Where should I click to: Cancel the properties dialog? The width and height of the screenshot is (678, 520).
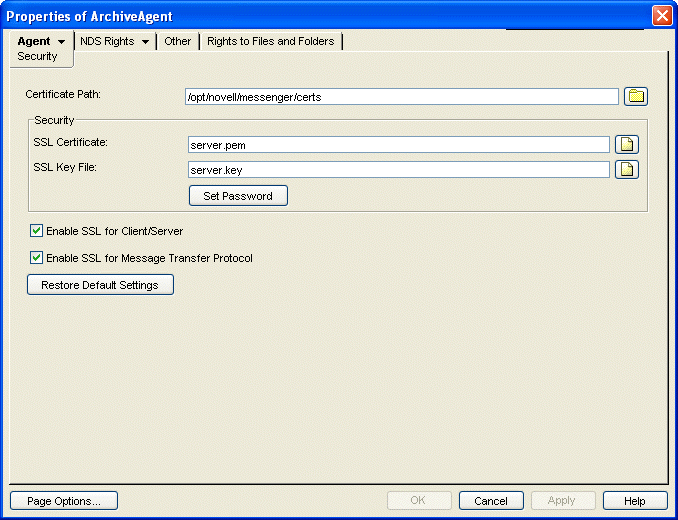[491, 501]
